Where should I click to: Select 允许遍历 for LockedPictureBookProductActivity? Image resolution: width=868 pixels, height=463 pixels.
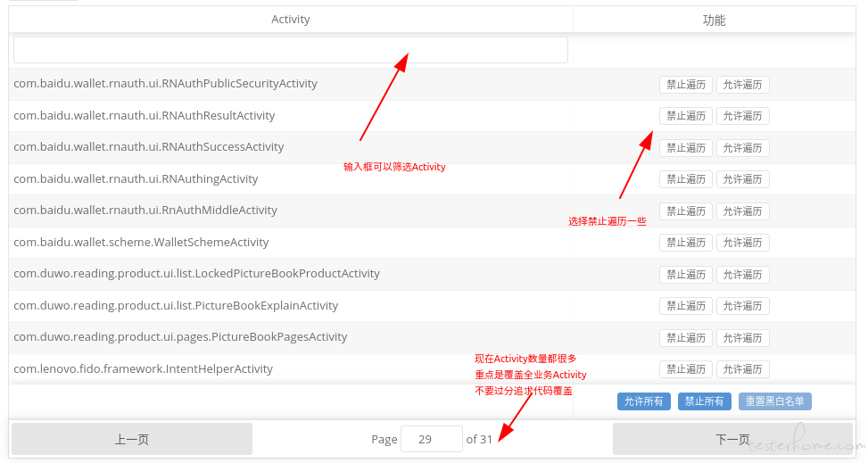pos(742,275)
